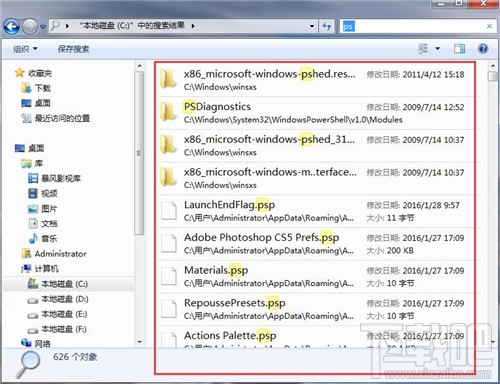Select 计算机 in navigation tree
The width and height of the screenshot is (500, 384).
[x=40, y=269]
